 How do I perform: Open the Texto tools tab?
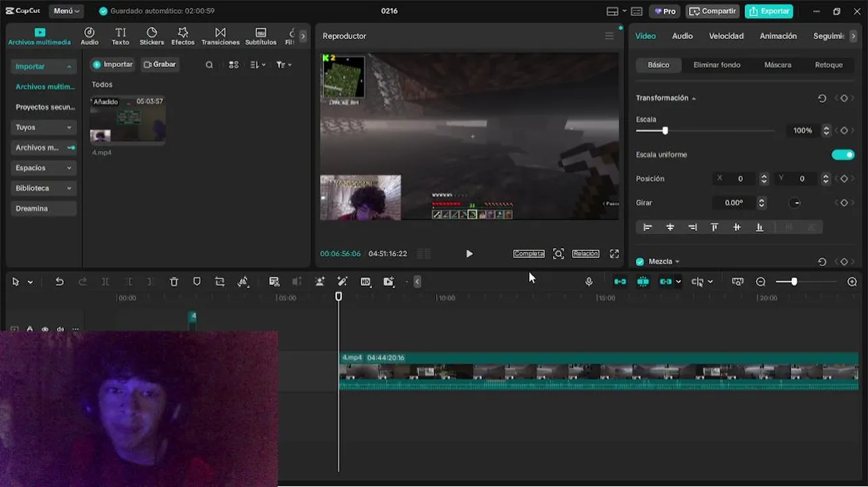click(x=120, y=37)
